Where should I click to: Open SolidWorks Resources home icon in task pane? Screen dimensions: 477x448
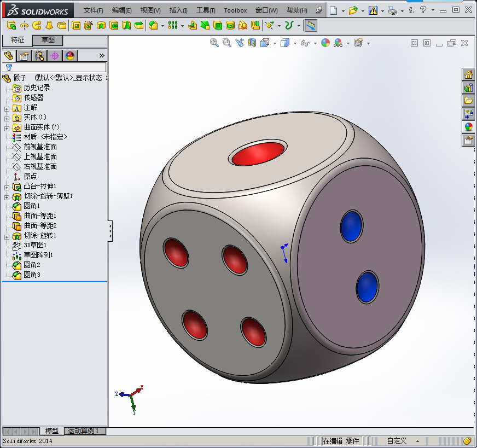pos(468,75)
